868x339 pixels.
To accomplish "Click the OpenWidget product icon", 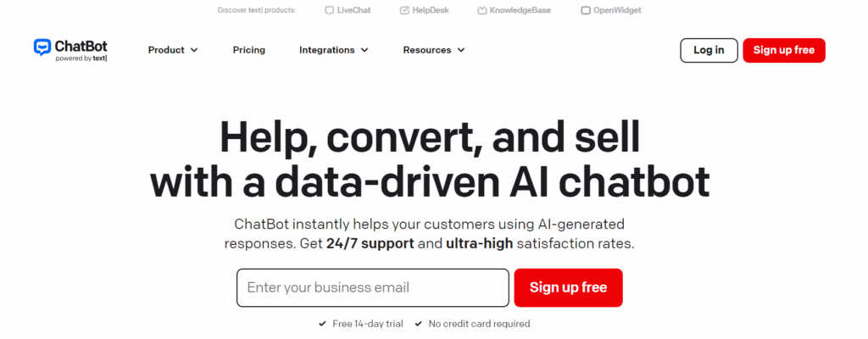I will pos(586,11).
